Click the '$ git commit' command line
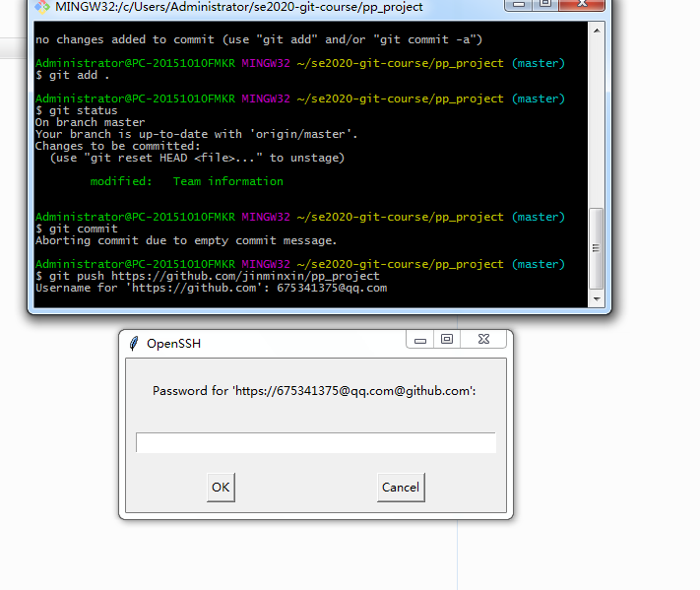Viewport: 700px width, 590px height. click(77, 229)
